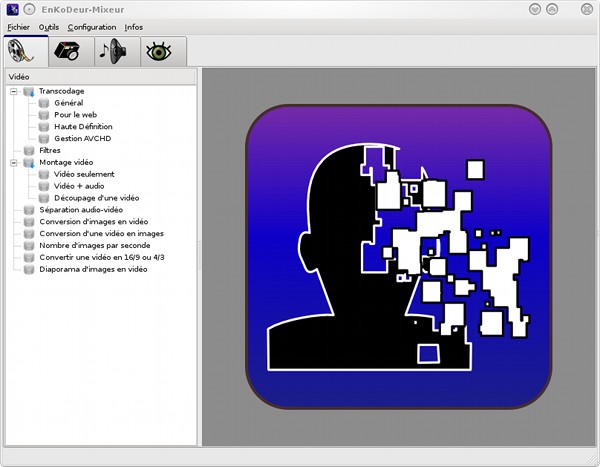Click the Transcodage database icon
This screenshot has height=467, width=600.
coord(29,91)
